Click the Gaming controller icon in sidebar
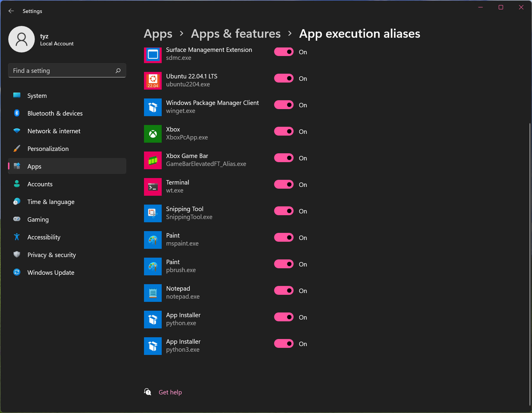 click(17, 219)
